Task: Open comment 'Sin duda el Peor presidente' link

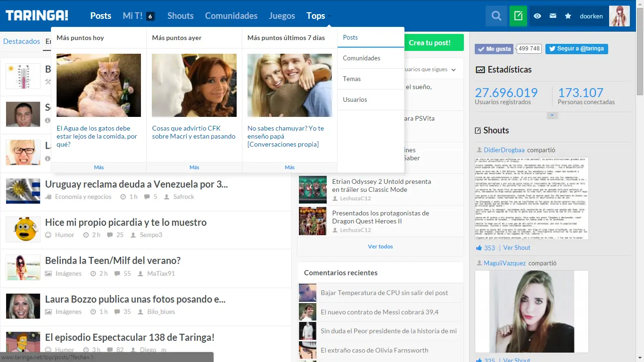Action: tap(388, 331)
